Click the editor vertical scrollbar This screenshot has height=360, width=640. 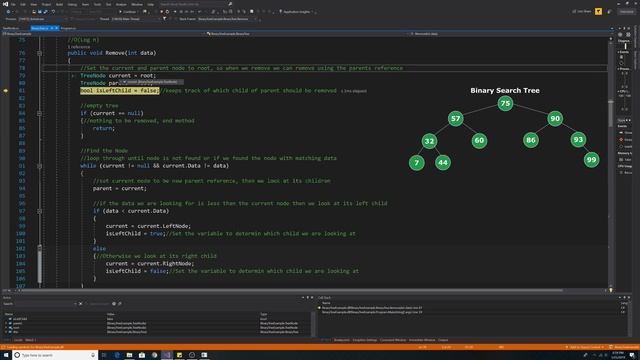coord(611,163)
